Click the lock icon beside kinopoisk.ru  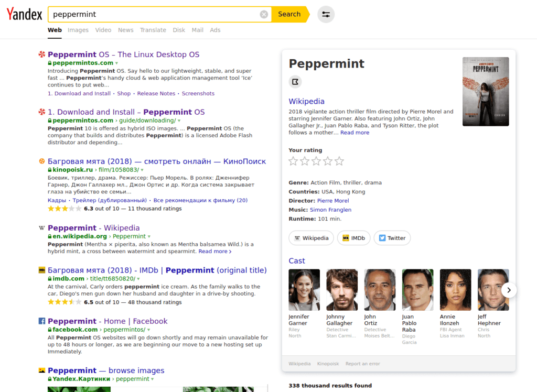click(x=50, y=170)
